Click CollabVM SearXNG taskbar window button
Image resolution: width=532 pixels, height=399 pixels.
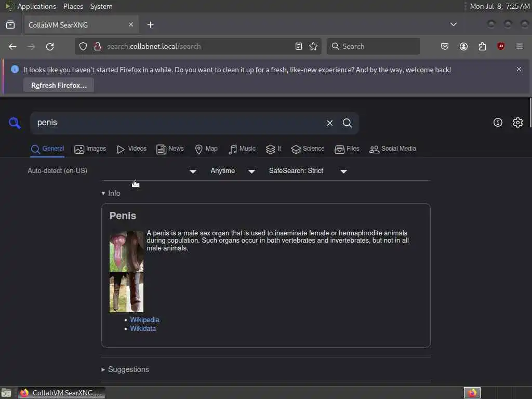(x=61, y=393)
